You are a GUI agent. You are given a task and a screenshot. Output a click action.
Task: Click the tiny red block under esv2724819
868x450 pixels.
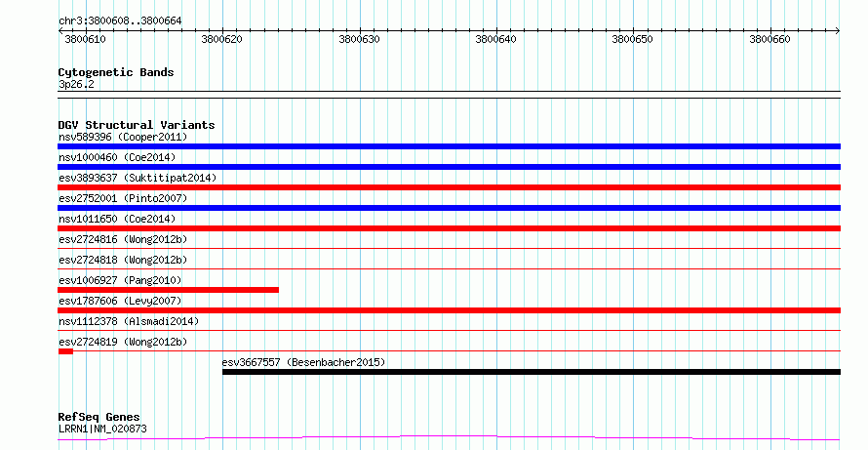tap(65, 351)
